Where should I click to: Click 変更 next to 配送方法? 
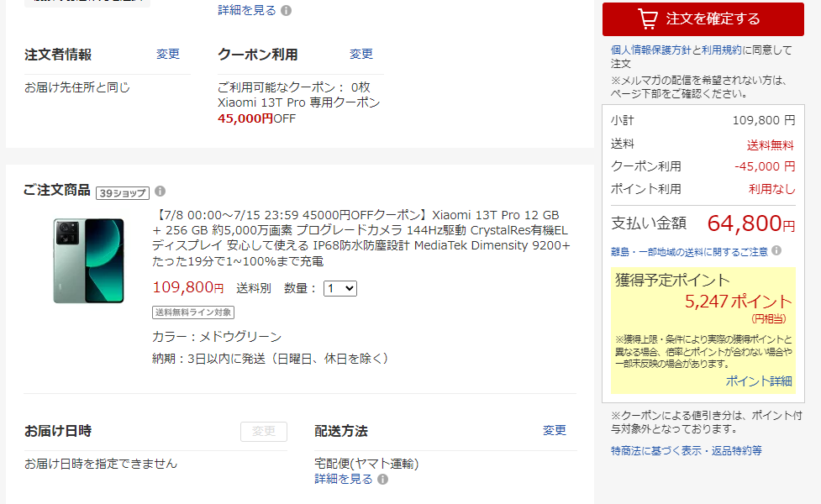[554, 430]
